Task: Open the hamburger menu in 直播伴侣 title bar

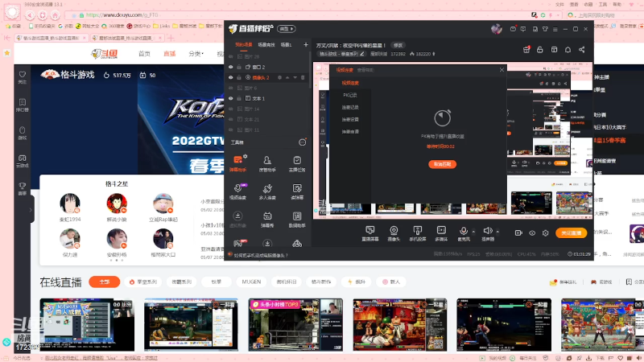Action: 555,29
